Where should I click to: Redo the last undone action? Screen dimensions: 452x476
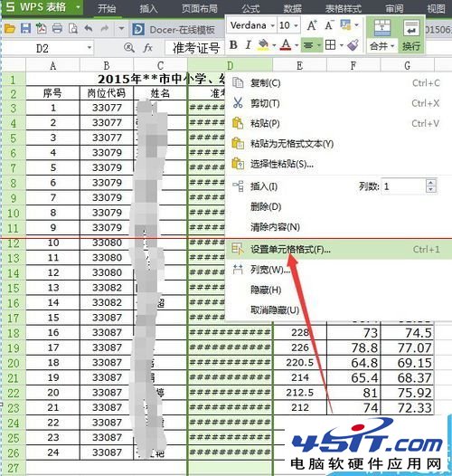(105, 29)
